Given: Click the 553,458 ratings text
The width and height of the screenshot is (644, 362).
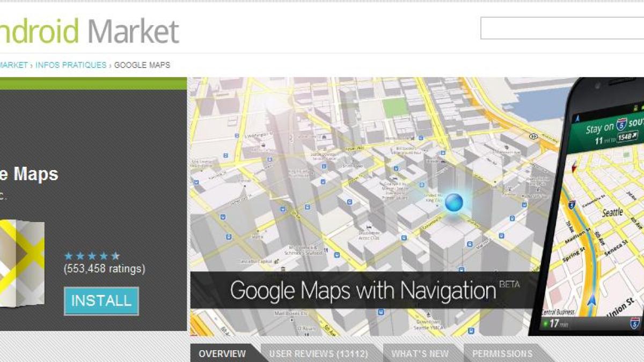Looking at the screenshot, I should pyautogui.click(x=104, y=269).
